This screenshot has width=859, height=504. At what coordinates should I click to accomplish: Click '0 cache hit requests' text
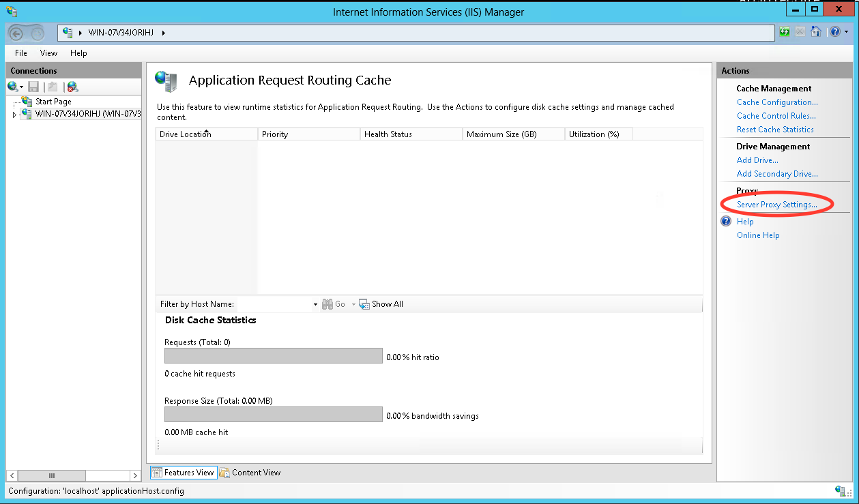coord(200,374)
